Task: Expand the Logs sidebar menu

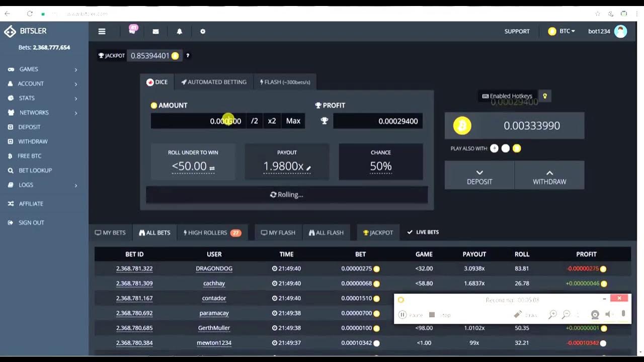Action: tap(44, 185)
